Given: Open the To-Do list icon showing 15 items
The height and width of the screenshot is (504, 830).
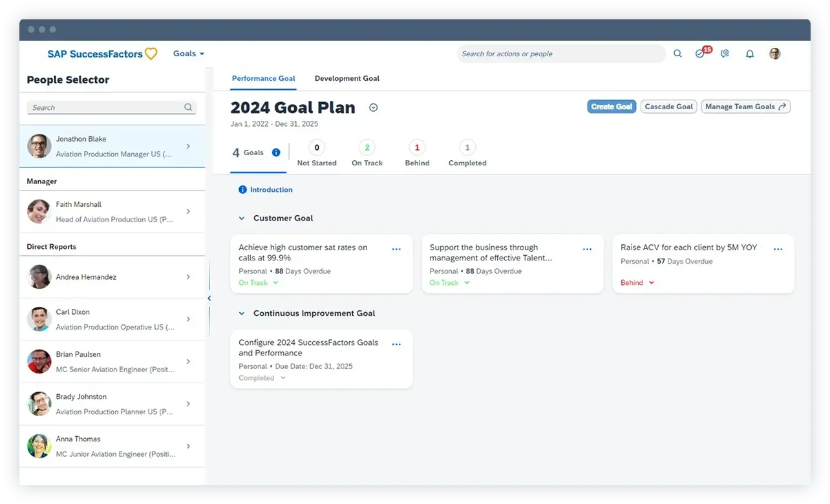Looking at the screenshot, I should (701, 54).
